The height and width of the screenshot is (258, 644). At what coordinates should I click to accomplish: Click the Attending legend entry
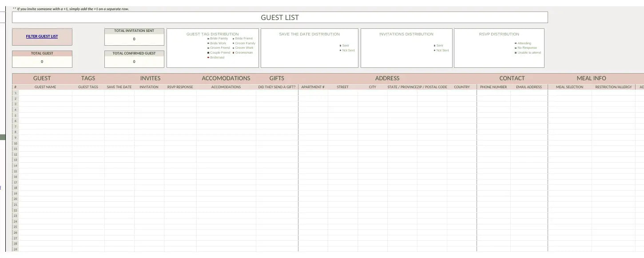(x=523, y=43)
